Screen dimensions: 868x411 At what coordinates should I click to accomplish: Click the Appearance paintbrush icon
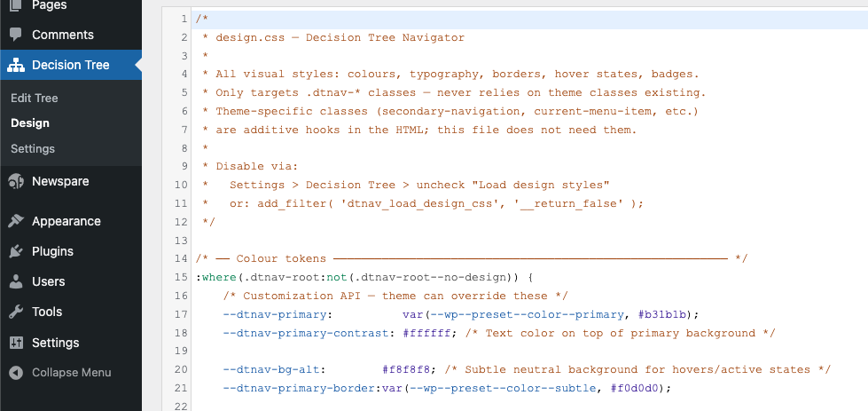tap(16, 221)
